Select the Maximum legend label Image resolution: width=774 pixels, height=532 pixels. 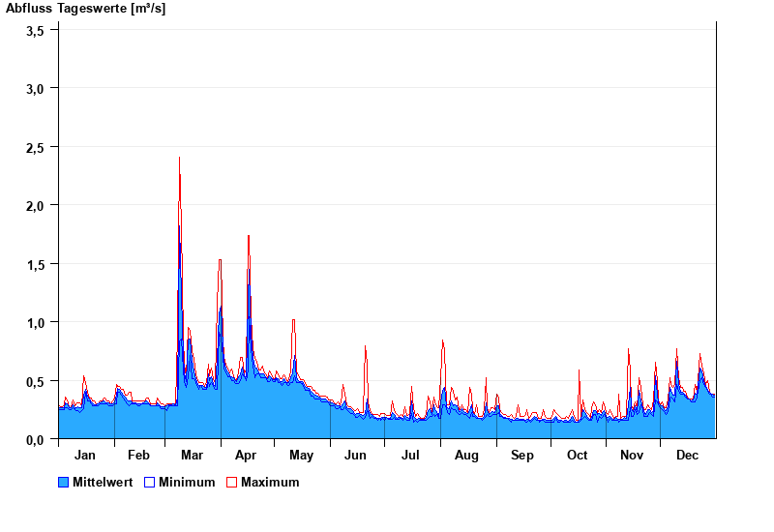[x=270, y=482]
